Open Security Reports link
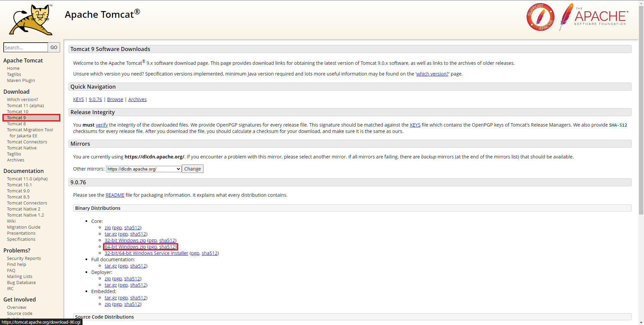The width and height of the screenshot is (644, 325). click(x=24, y=258)
